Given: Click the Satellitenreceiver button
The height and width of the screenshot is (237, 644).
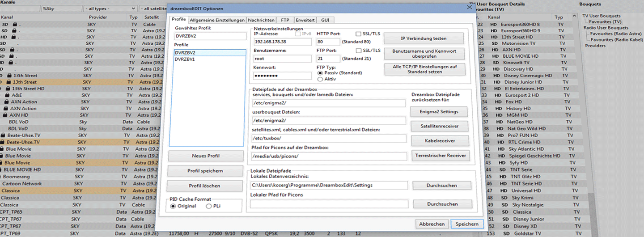Looking at the screenshot, I should (440, 127).
